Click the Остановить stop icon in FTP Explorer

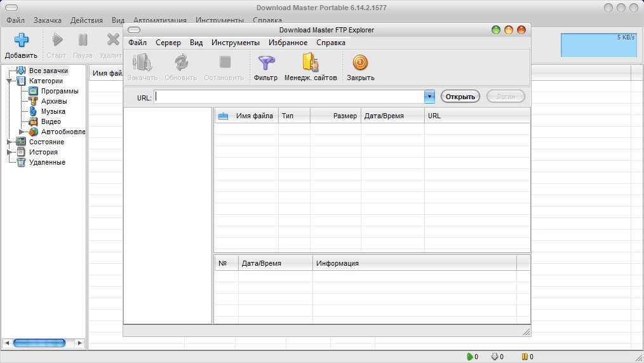tap(225, 62)
